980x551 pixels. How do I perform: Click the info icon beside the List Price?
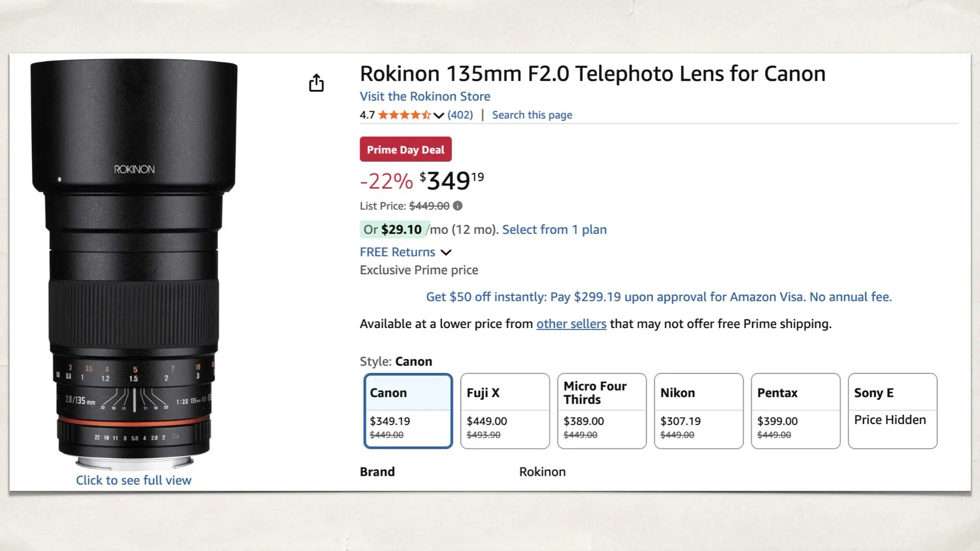(457, 206)
